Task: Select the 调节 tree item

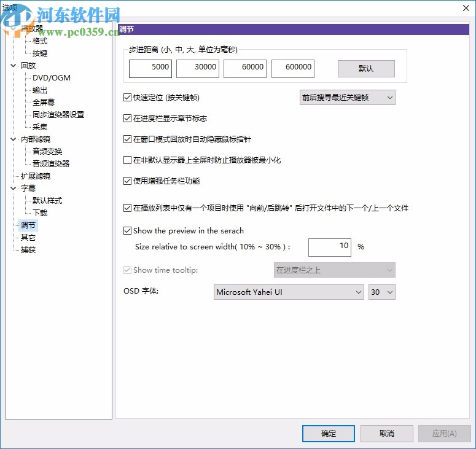Action: point(28,225)
